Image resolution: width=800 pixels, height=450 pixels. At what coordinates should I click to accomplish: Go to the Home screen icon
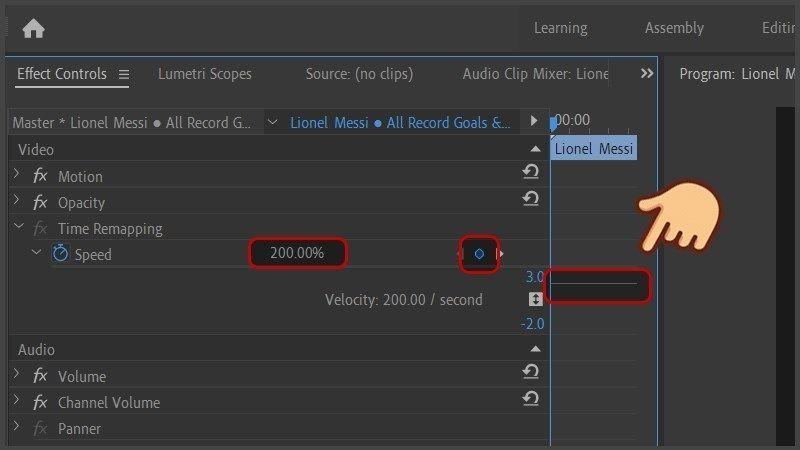(x=34, y=29)
